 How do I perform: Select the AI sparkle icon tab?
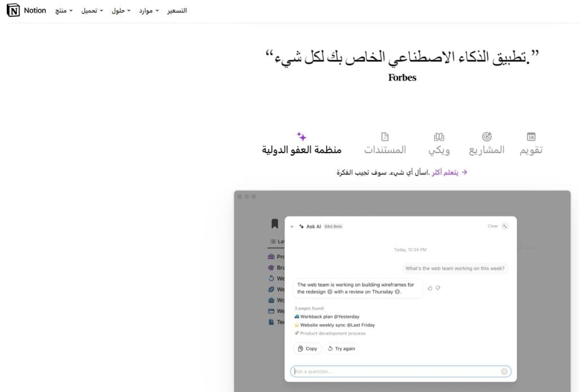(x=301, y=137)
